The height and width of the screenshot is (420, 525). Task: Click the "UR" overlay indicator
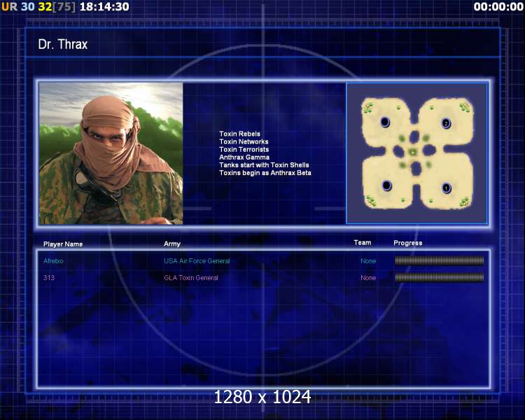click(x=9, y=7)
